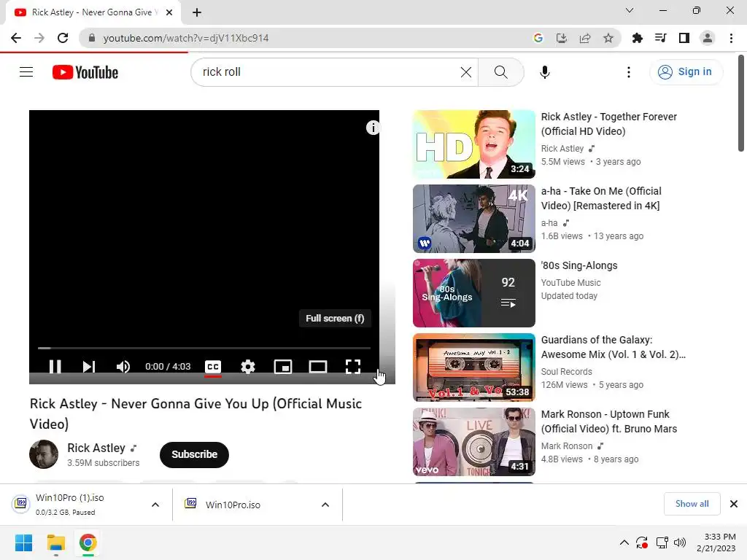Open a-ha Take On Me title
Screen dimensions: 747x560
[x=601, y=198]
